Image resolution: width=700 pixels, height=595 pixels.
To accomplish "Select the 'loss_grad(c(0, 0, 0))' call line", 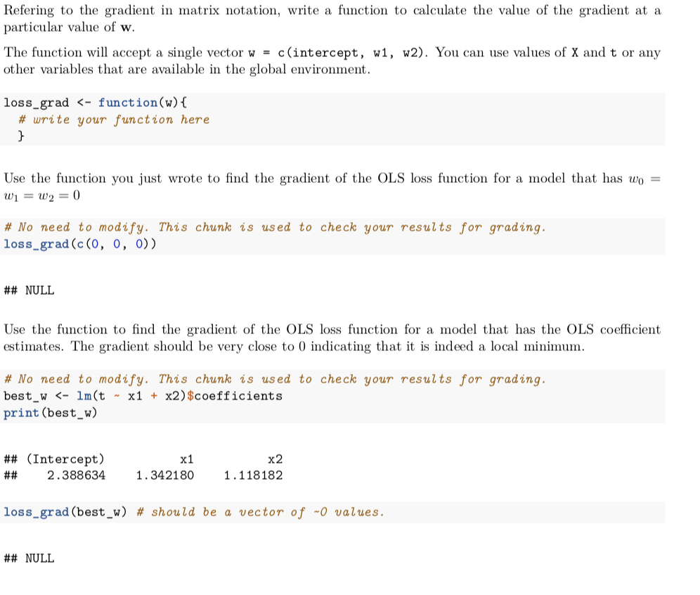I will (x=80, y=244).
